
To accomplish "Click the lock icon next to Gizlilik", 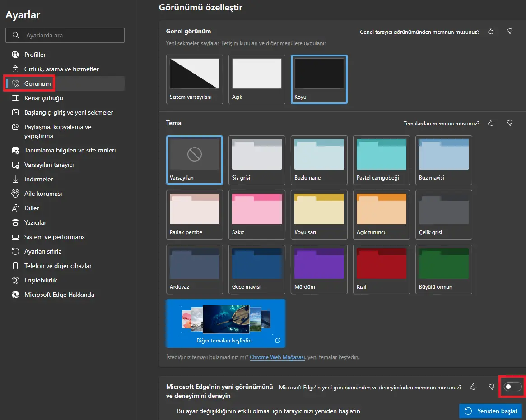I will tap(15, 69).
